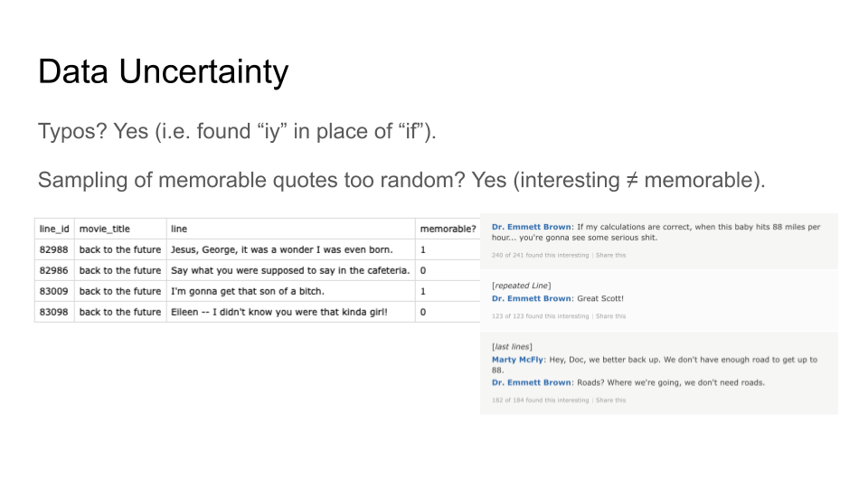The height and width of the screenshot is (488, 868).
Task: Select the cell 'Say what you were supposed to say'
Action: [290, 270]
